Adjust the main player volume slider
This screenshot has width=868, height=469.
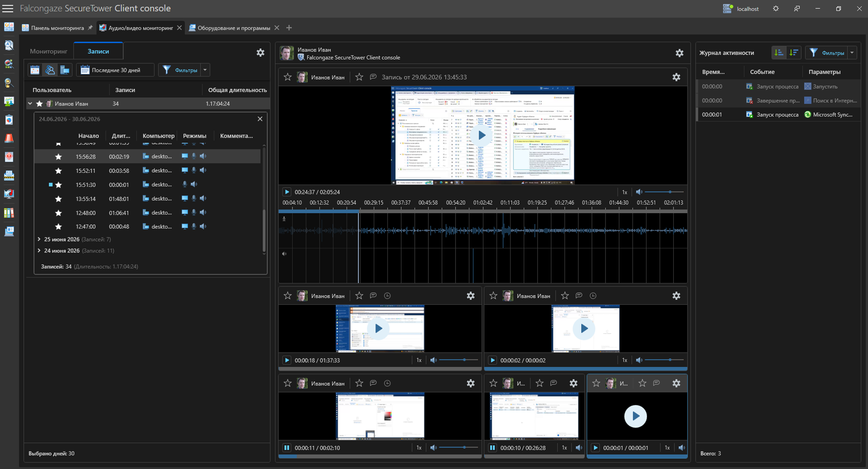[x=664, y=192]
